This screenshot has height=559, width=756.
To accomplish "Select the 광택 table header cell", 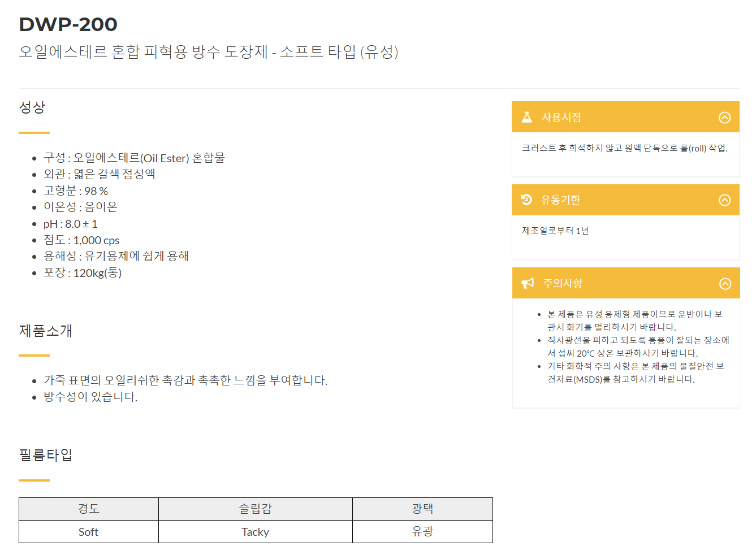I will point(422,509).
